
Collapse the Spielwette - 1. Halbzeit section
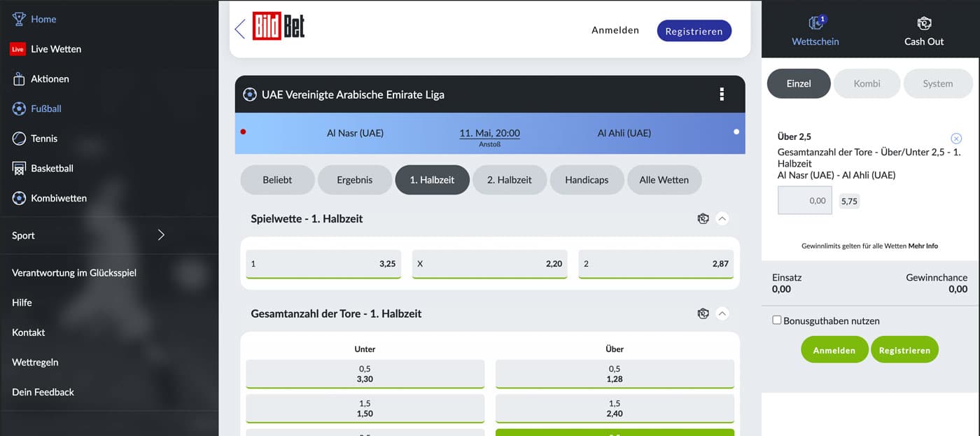point(723,218)
